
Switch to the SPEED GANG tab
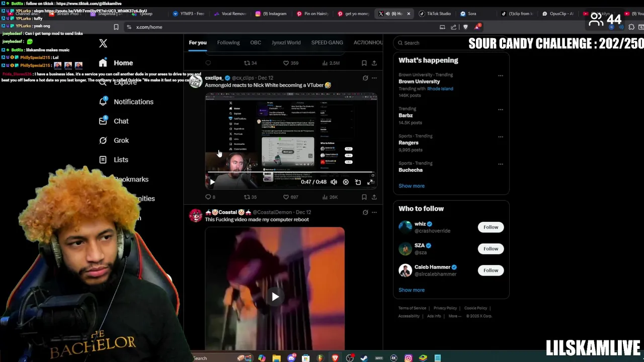point(327,43)
